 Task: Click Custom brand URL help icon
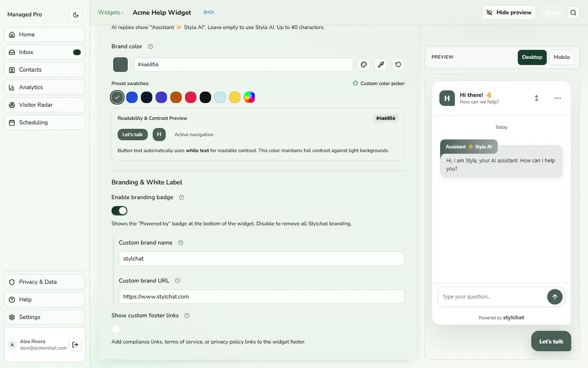coord(177,281)
